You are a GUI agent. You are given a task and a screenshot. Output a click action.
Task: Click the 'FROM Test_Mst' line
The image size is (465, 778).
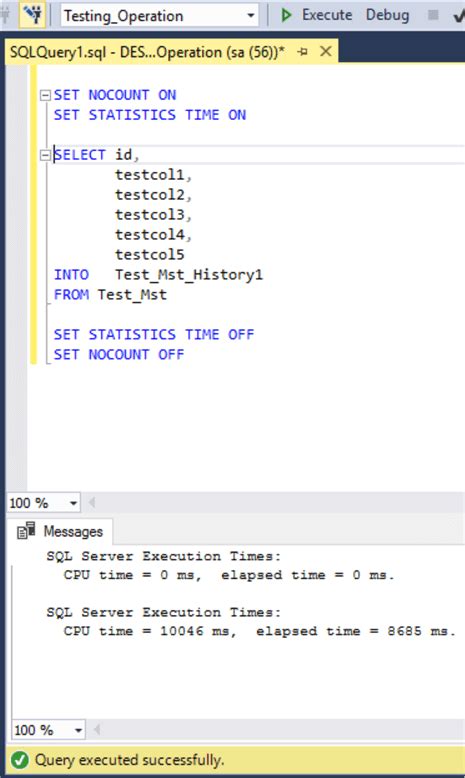[x=110, y=295]
